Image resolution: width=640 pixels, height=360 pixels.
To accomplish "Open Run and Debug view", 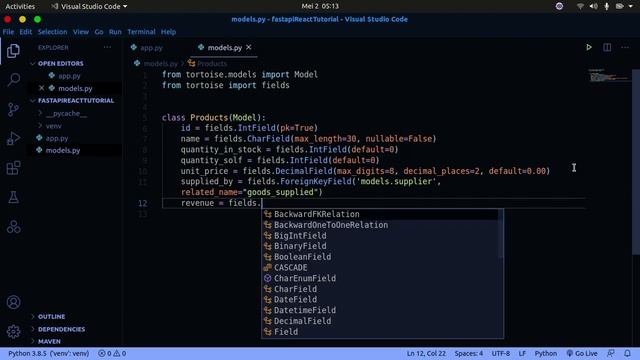I will pos(13,138).
